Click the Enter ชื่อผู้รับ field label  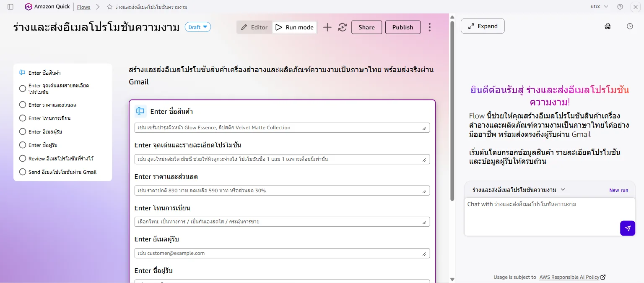(153, 271)
